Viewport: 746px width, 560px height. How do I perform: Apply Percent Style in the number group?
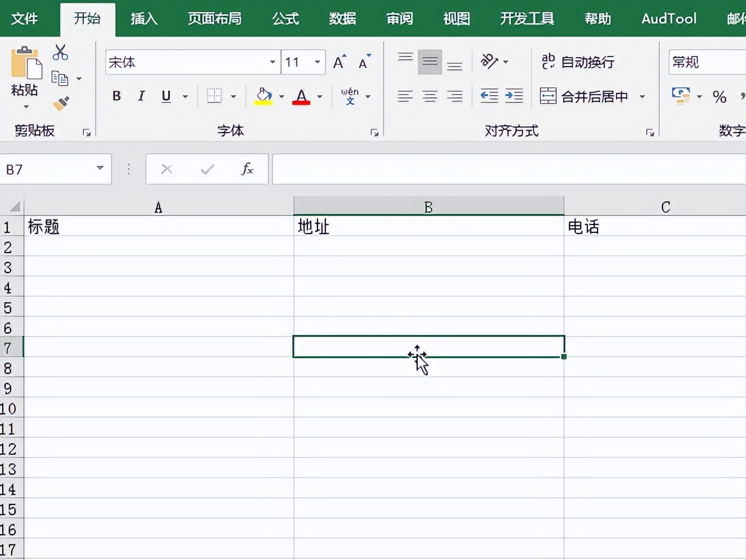point(720,96)
